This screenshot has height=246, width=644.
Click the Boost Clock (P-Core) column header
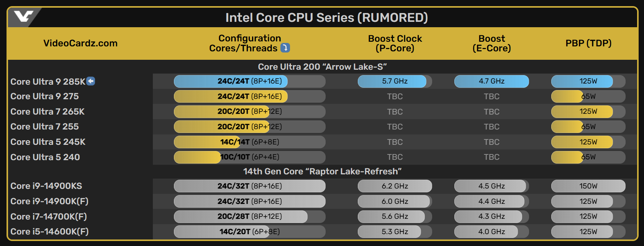[x=395, y=43]
